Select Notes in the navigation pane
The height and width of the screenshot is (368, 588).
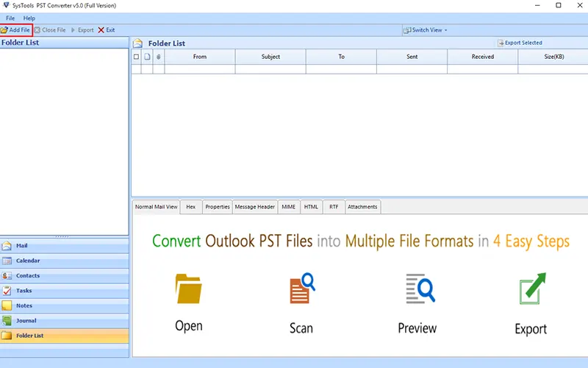pyautogui.click(x=65, y=305)
